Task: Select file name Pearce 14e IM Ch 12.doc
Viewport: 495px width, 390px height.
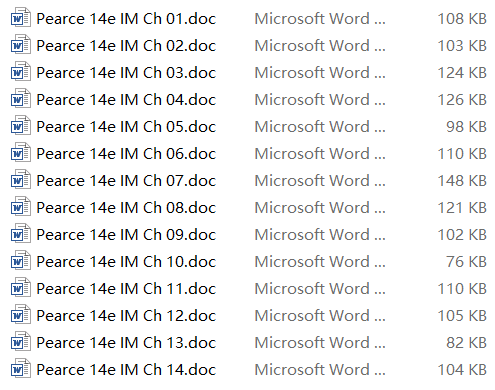Action: coord(126,316)
